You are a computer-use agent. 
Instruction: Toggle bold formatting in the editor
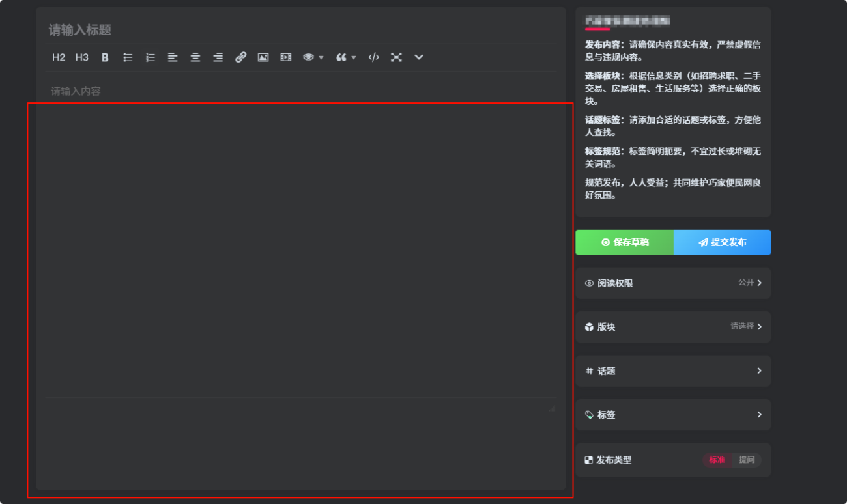[104, 57]
